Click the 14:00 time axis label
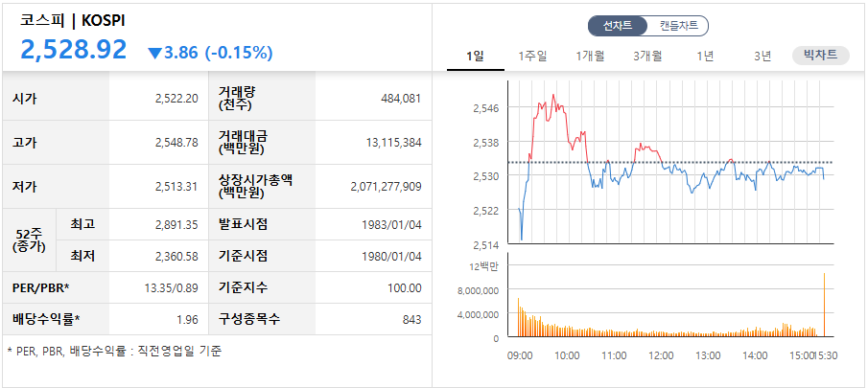 pos(755,356)
